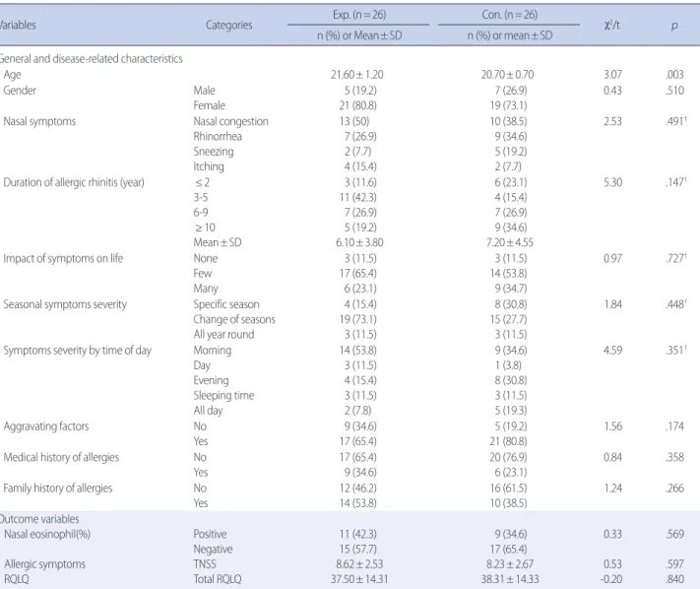
Task: Click the 'Sleeping time' category
Action: point(223,396)
